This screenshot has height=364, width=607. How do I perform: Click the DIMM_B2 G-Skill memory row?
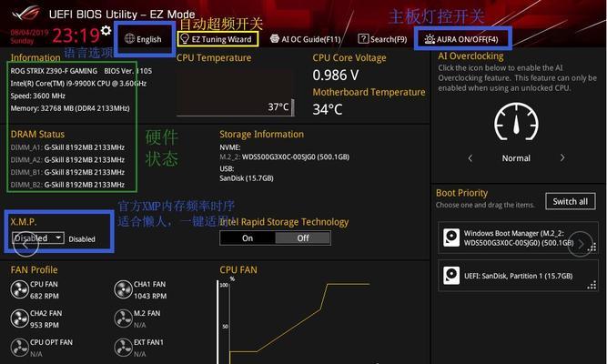(x=67, y=185)
